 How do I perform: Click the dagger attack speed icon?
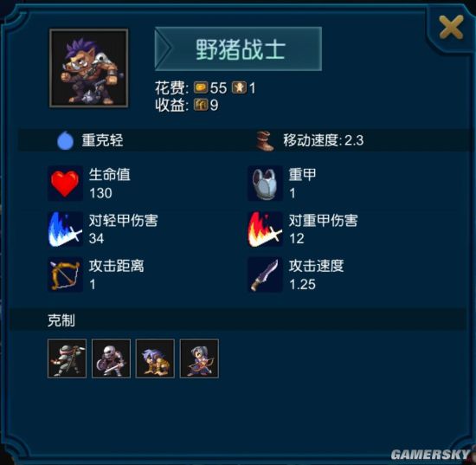265,274
